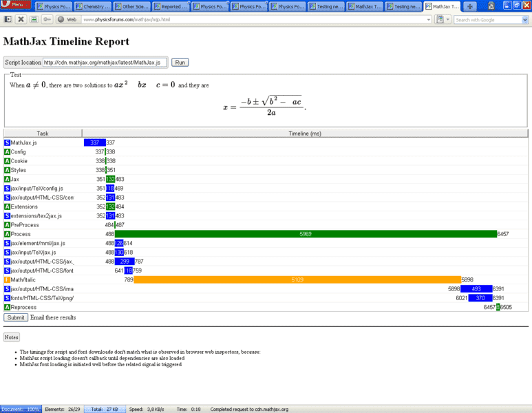Click the orange F icon beside Math/Italic

(7, 280)
